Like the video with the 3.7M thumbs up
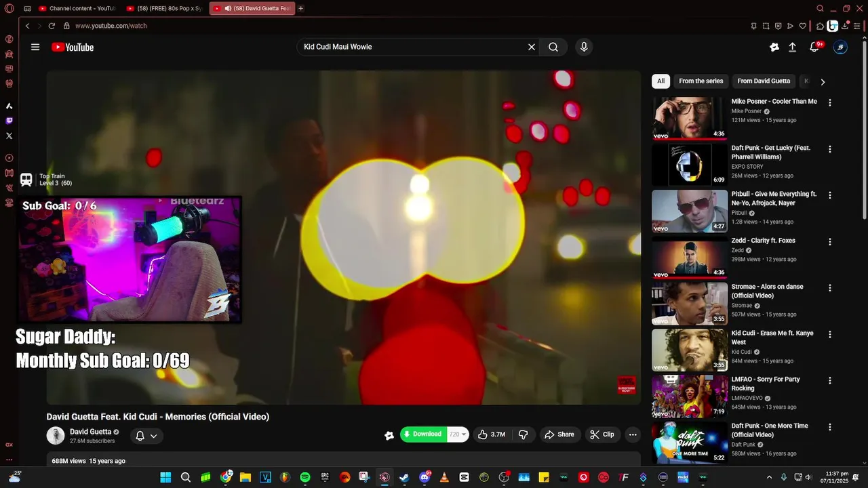Image resolution: width=868 pixels, height=488 pixels. (492, 434)
